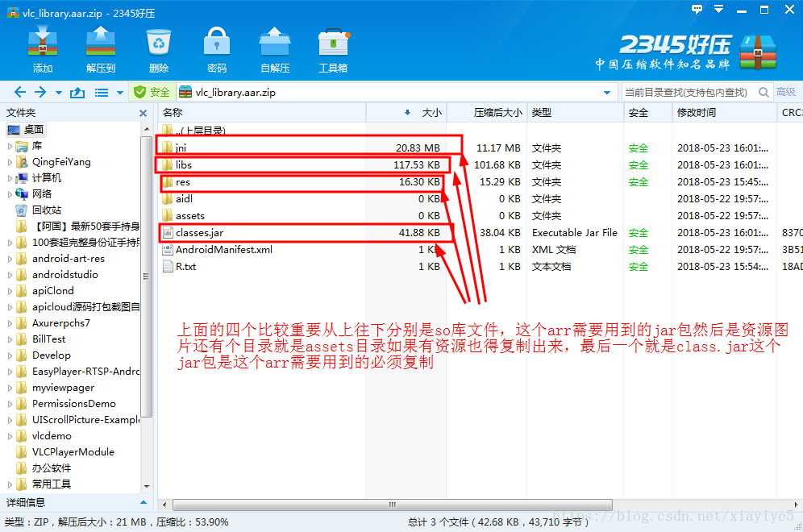The height and width of the screenshot is (532, 803).
Task: Click the 删除 (Delete) recycle icon
Action: pyautogui.click(x=159, y=50)
